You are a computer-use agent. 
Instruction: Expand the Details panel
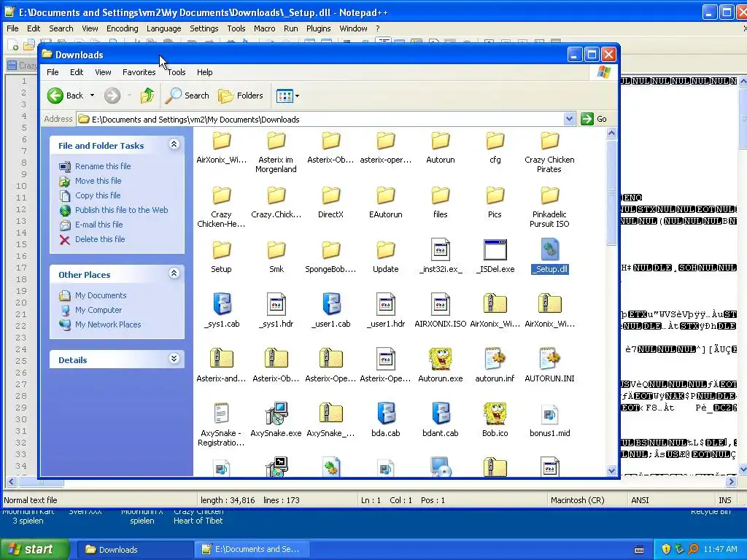point(174,359)
